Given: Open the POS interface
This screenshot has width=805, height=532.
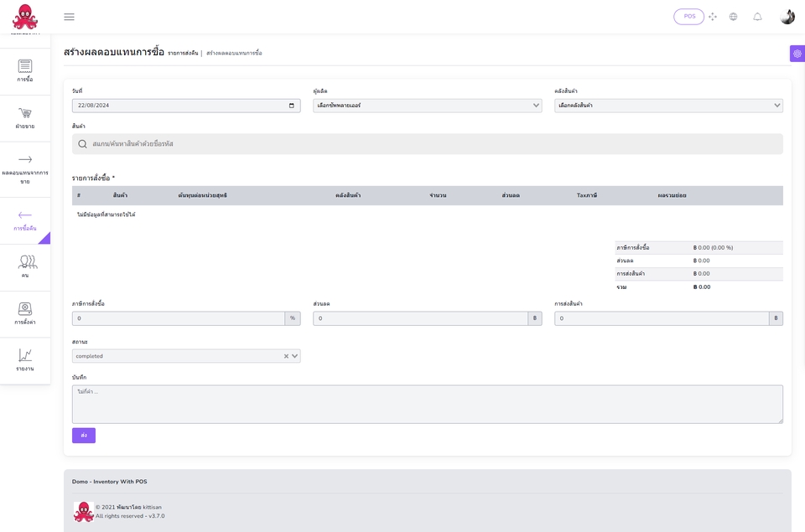Looking at the screenshot, I should tap(688, 16).
